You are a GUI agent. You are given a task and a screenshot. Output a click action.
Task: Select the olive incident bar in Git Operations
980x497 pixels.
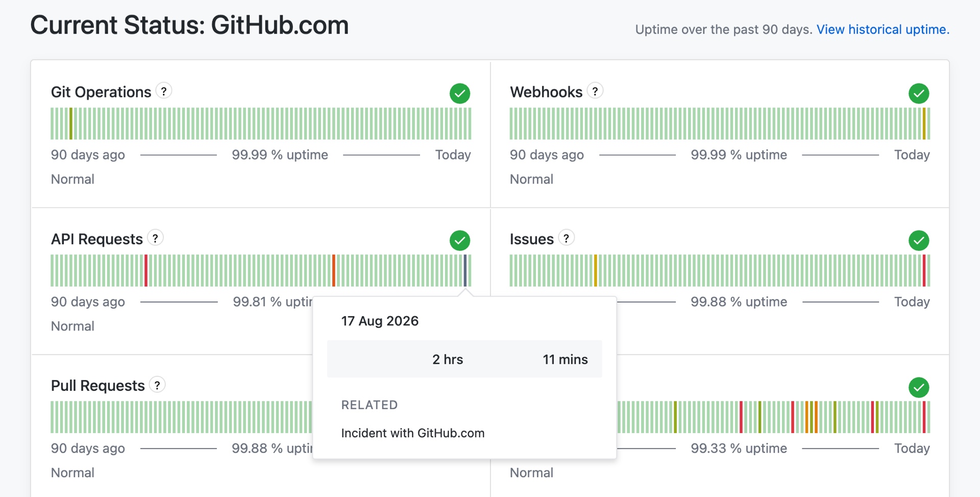(71, 124)
